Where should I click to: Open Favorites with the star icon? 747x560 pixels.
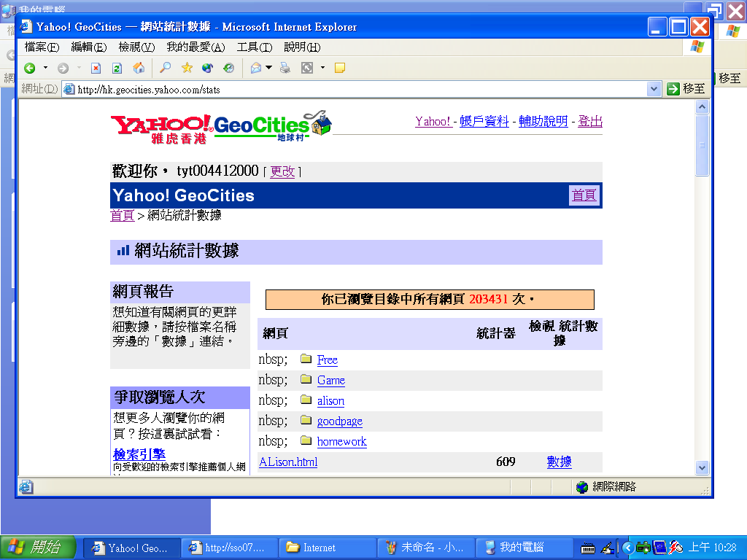(187, 68)
